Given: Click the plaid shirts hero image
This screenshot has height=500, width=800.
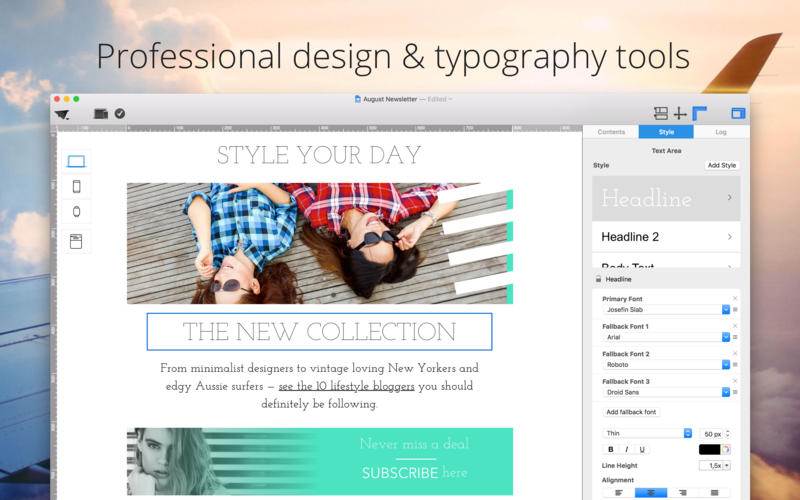Looking at the screenshot, I should [320, 243].
